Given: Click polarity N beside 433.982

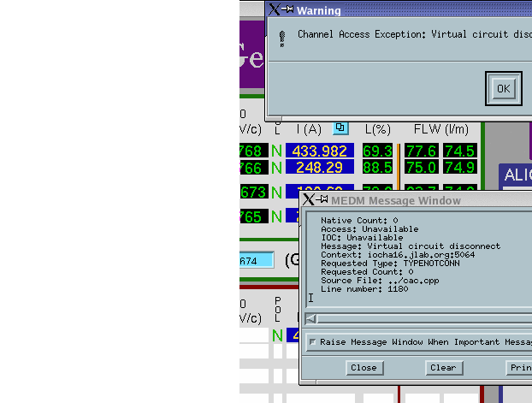Looking at the screenshot, I should 276,151.
